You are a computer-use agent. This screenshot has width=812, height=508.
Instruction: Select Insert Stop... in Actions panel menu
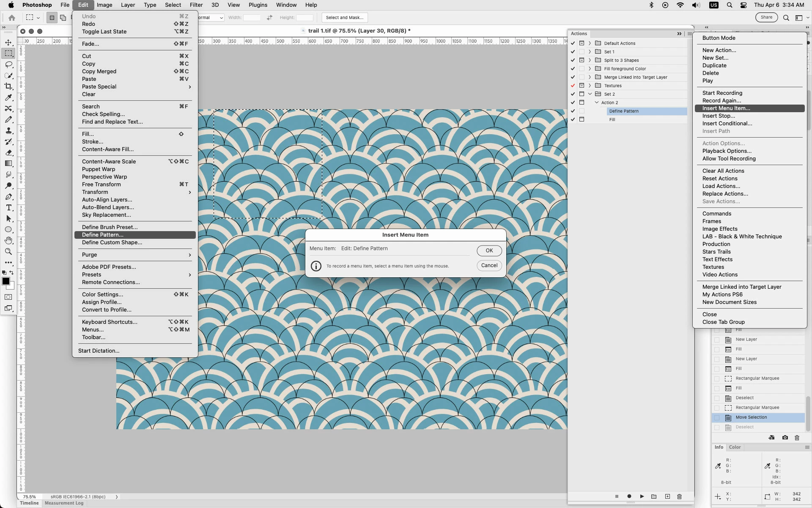[719, 116]
